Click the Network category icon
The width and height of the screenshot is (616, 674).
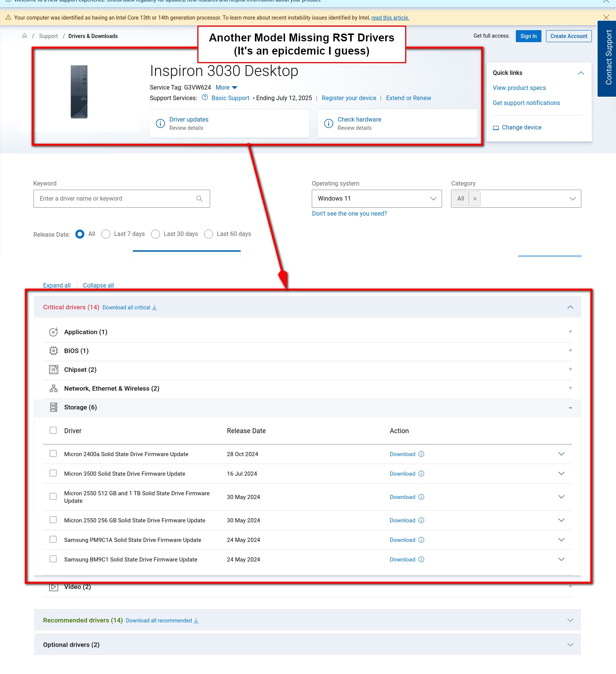click(x=53, y=388)
